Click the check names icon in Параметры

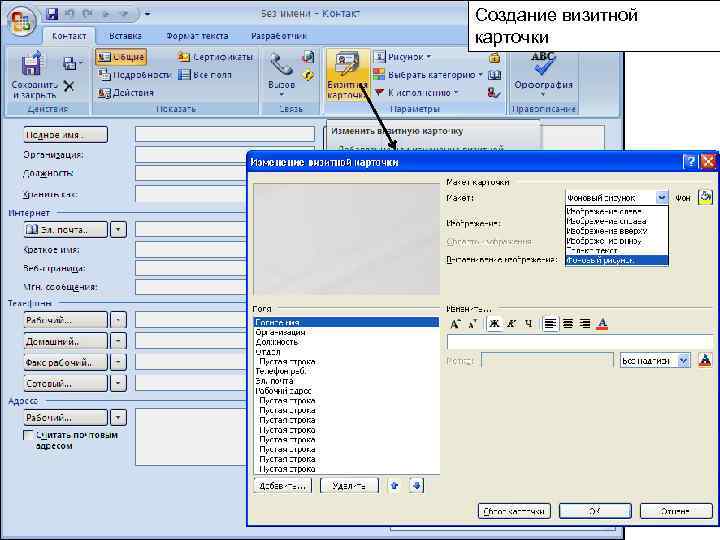pos(494,92)
